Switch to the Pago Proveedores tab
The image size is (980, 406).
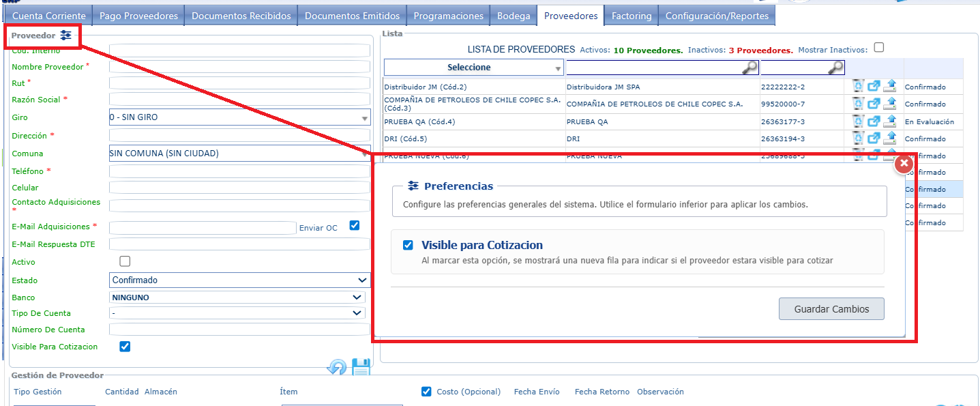point(138,16)
